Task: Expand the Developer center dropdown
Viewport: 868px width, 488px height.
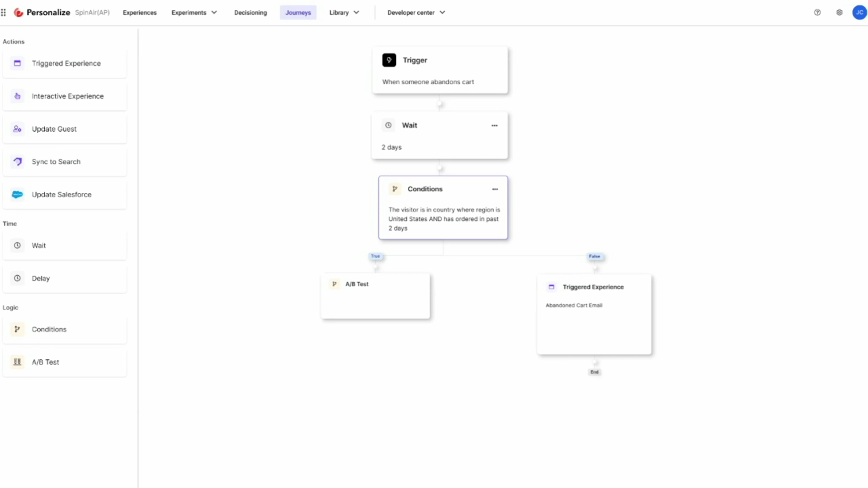Action: click(x=442, y=13)
